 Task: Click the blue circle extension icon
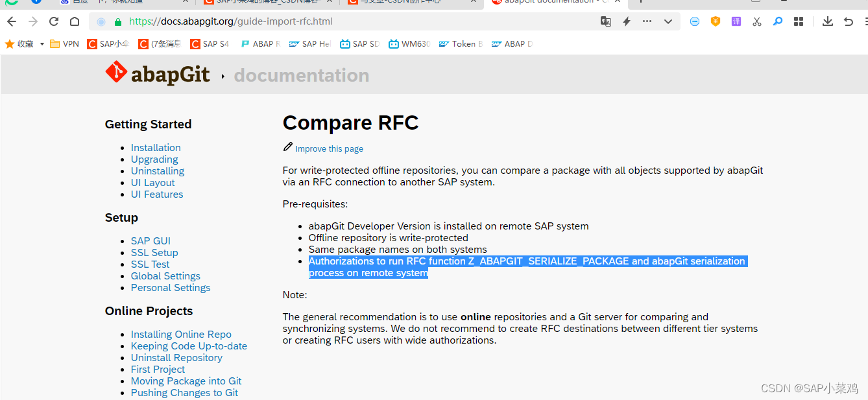point(695,21)
